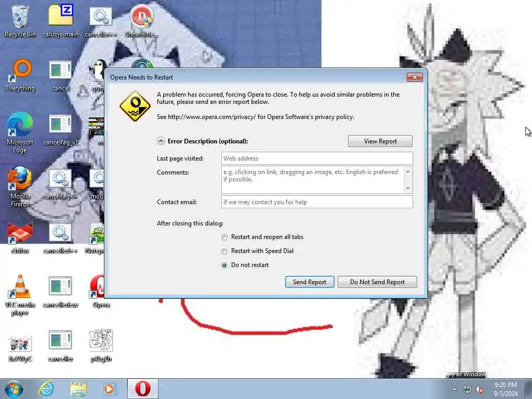The width and height of the screenshot is (532, 399).
Task: Open VLC media player shortcut
Action: click(x=20, y=295)
